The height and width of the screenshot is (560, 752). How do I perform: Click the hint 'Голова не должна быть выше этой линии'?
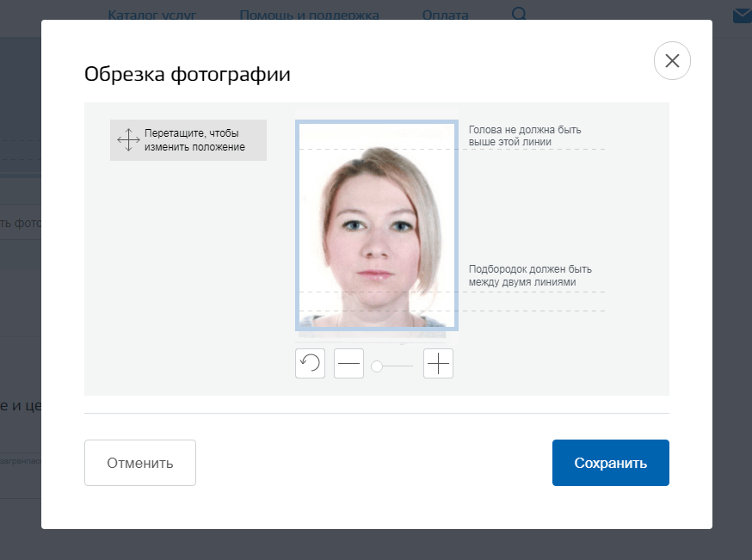click(x=525, y=136)
